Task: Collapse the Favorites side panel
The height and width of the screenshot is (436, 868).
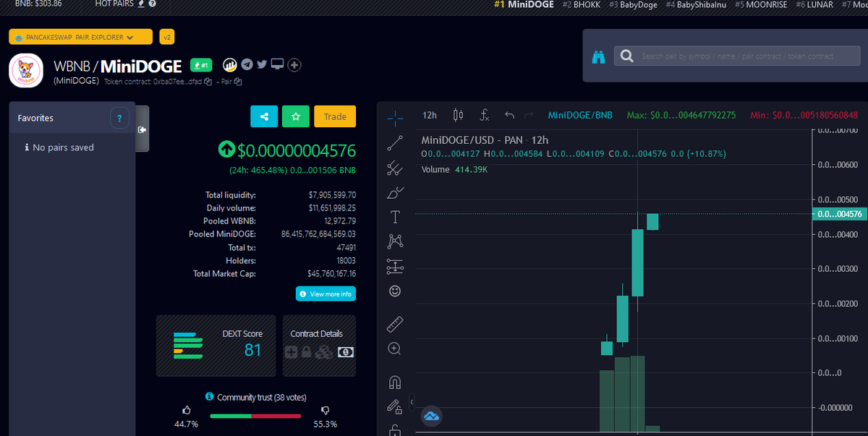Action: (142, 129)
